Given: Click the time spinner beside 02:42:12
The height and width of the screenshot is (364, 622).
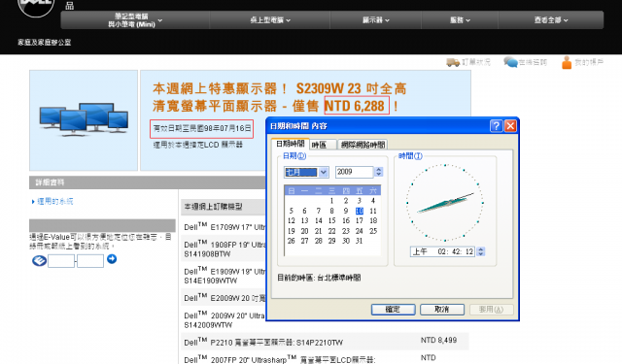Looking at the screenshot, I should (x=481, y=251).
